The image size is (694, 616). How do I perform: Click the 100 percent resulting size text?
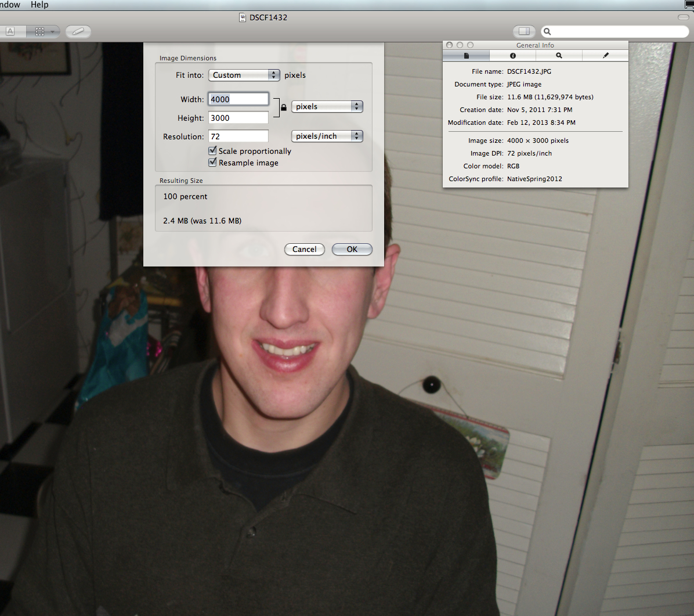185,196
